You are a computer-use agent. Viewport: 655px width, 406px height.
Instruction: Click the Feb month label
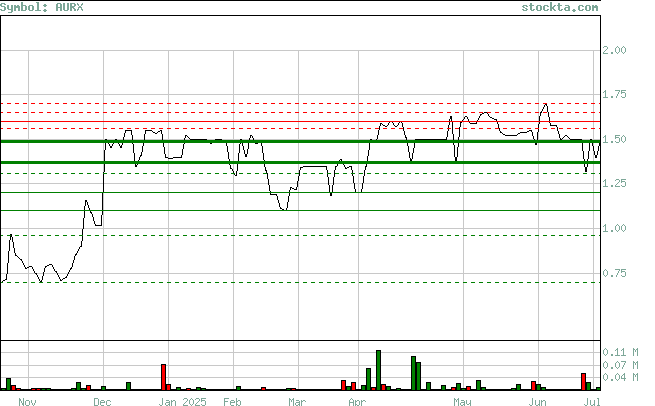click(x=232, y=401)
